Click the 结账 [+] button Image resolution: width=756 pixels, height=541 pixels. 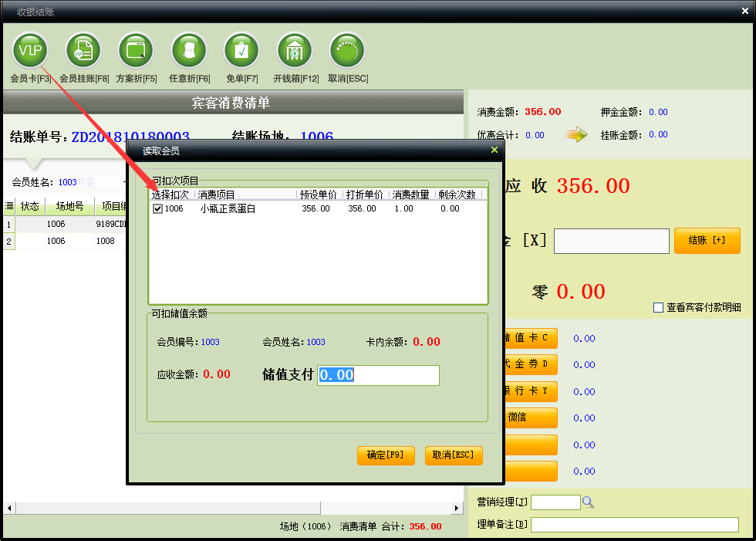[707, 241]
